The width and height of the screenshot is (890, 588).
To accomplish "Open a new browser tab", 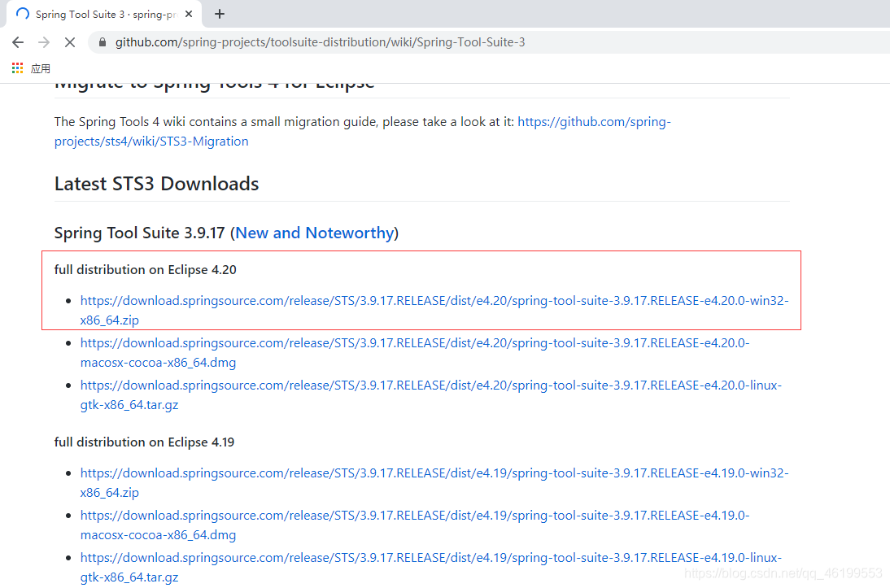I will 220,14.
